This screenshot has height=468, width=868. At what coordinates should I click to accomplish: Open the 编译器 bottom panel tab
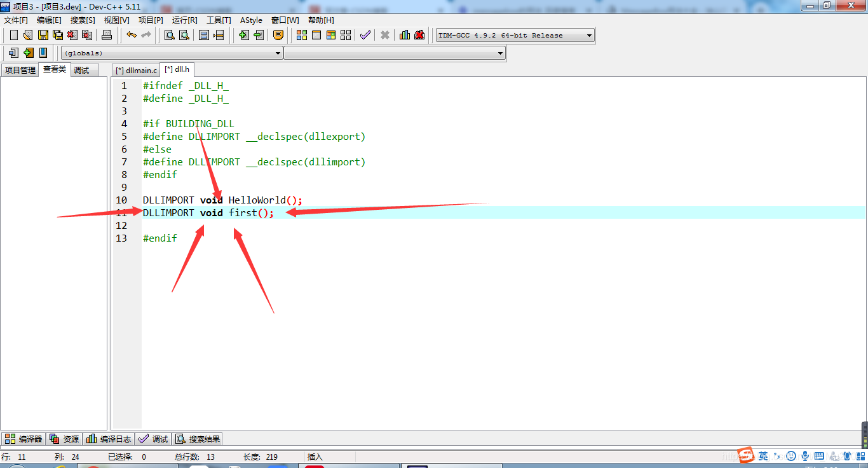(x=24, y=439)
